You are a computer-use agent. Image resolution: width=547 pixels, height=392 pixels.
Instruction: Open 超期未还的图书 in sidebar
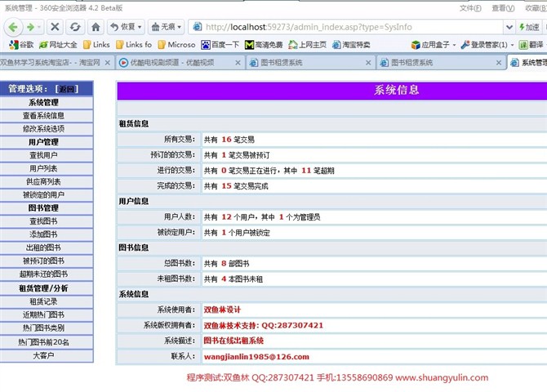pyautogui.click(x=43, y=274)
